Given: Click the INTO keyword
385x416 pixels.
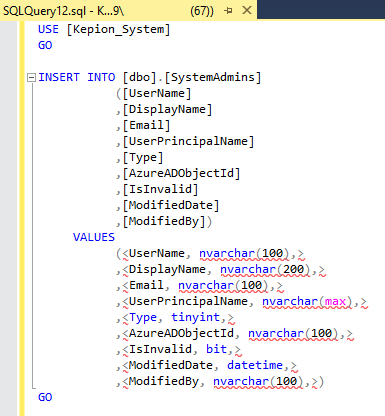Looking at the screenshot, I should coord(101,77).
